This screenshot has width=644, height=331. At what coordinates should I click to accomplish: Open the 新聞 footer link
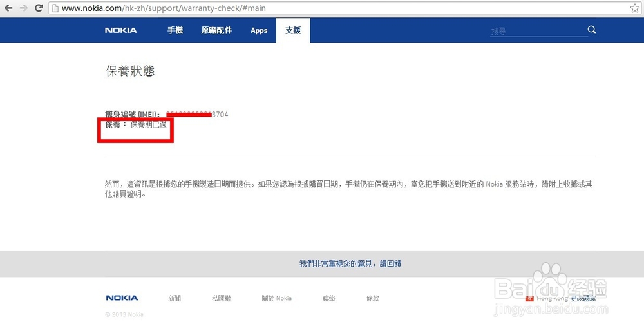click(175, 299)
